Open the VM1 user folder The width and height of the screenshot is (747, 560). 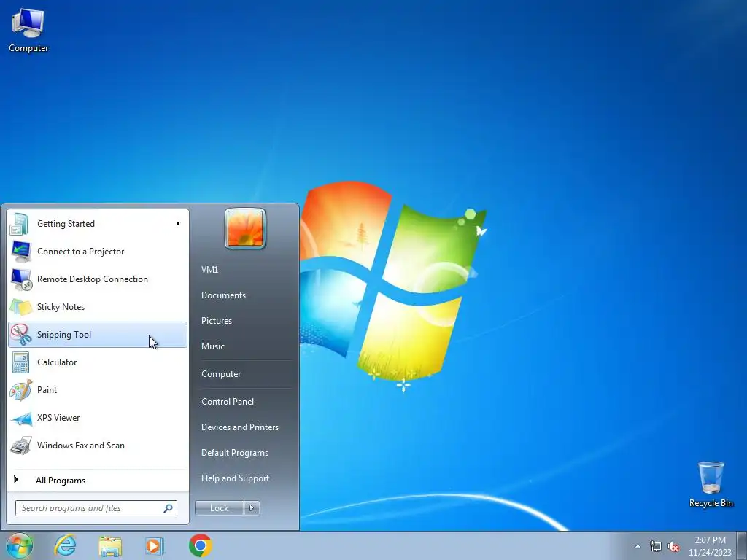[209, 270]
